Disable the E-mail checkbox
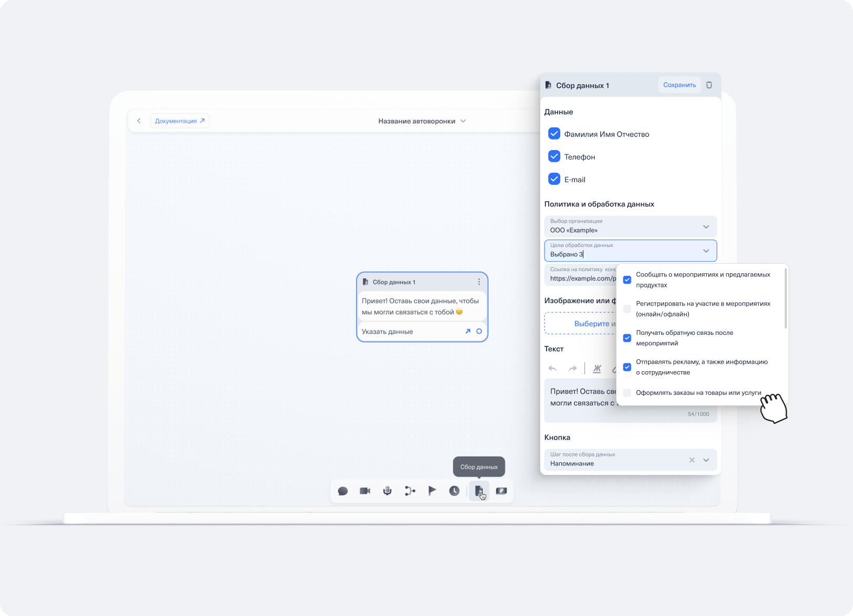Screen dimensions: 853x616 [554, 179]
